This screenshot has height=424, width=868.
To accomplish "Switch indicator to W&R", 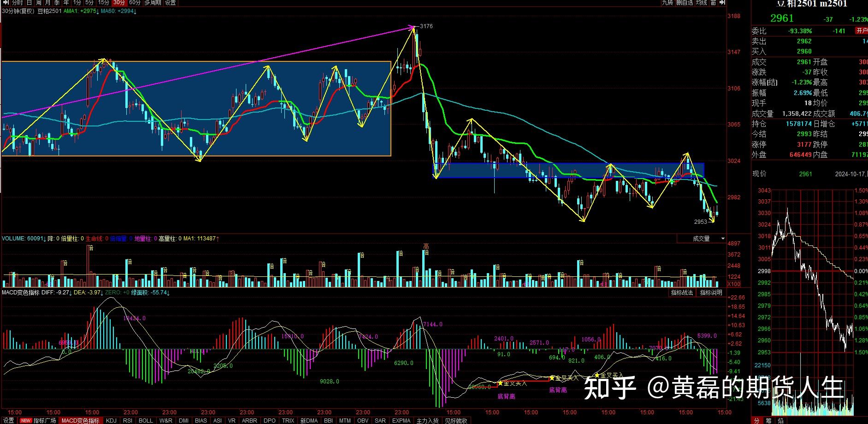I will click(165, 421).
